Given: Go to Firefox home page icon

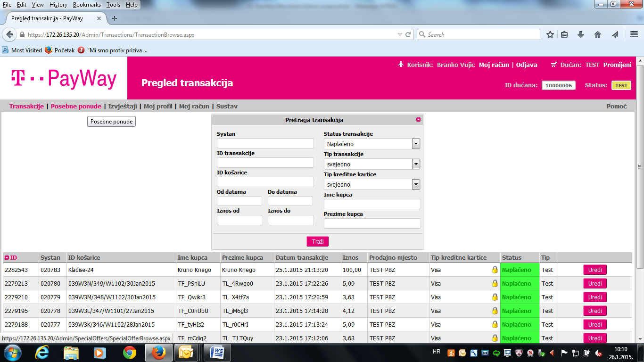Looking at the screenshot, I should click(598, 34).
